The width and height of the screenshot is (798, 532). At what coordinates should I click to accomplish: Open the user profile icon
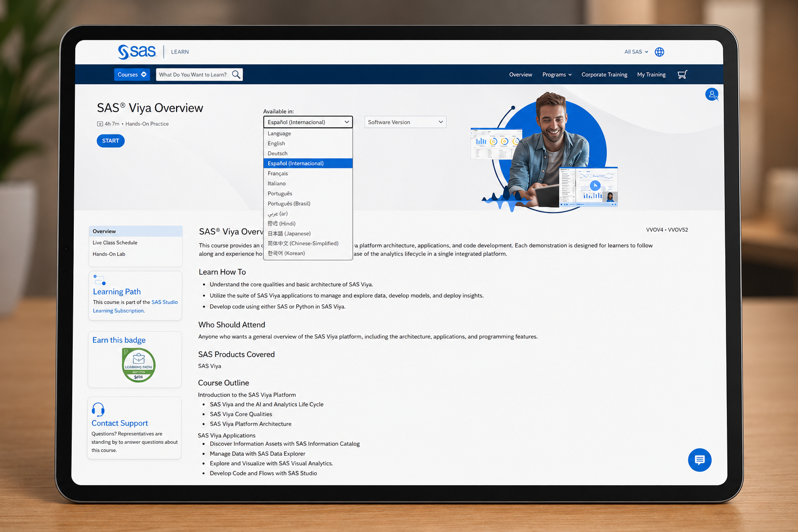pyautogui.click(x=712, y=95)
